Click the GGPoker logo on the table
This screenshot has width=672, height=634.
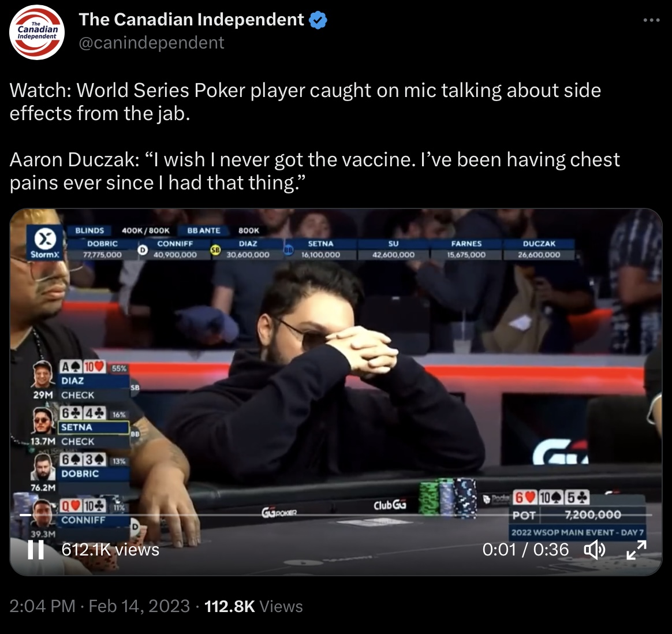(x=279, y=512)
